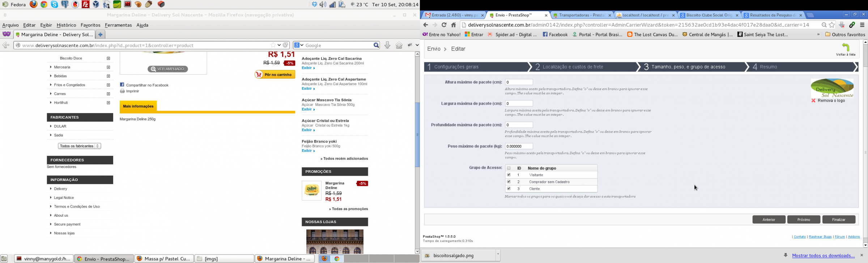Click VER AMPLIADO on product image
The width and height of the screenshot is (868, 263).
point(168,69)
